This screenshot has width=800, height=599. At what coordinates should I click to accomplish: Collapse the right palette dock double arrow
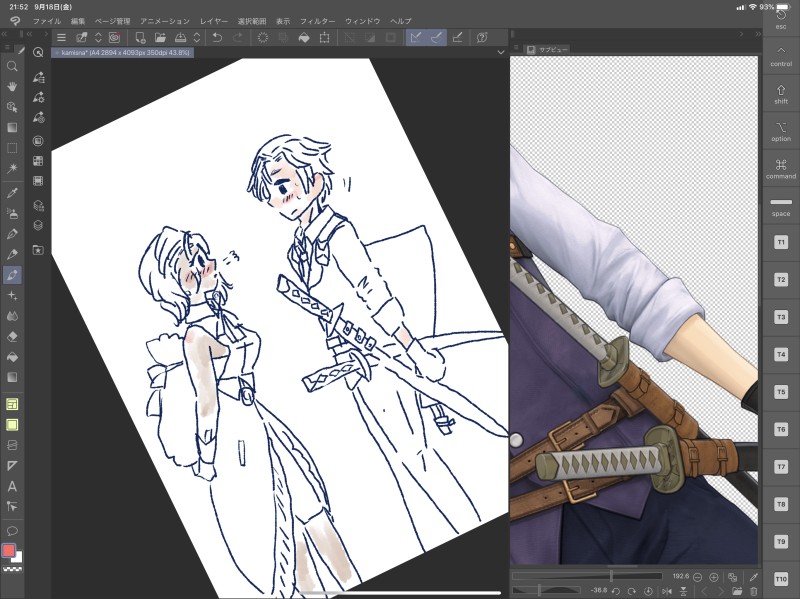pyautogui.click(x=759, y=34)
